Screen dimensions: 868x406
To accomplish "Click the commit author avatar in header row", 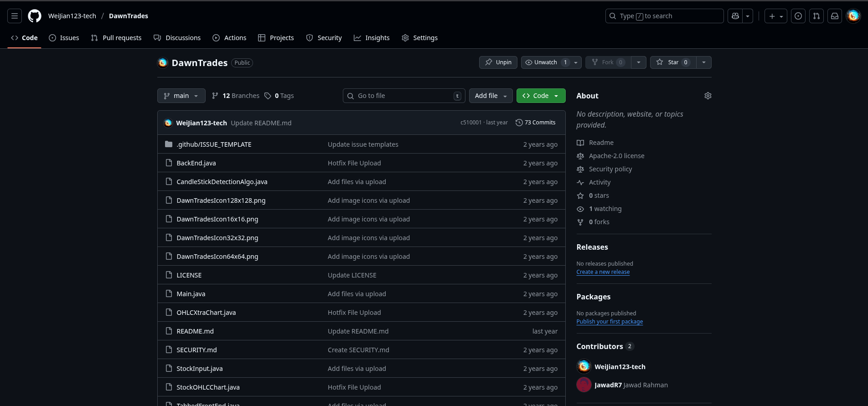I will [x=168, y=123].
